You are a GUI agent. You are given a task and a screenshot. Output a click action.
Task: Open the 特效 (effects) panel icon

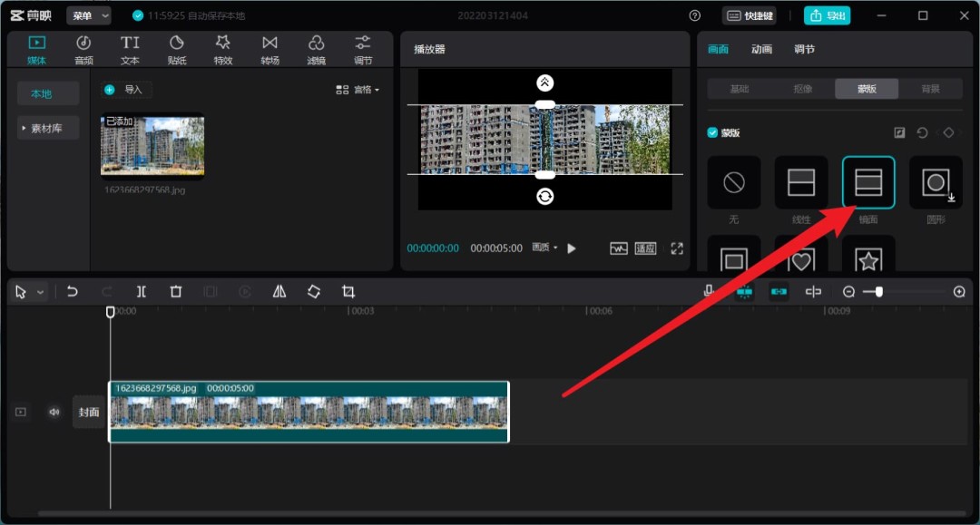[x=222, y=47]
